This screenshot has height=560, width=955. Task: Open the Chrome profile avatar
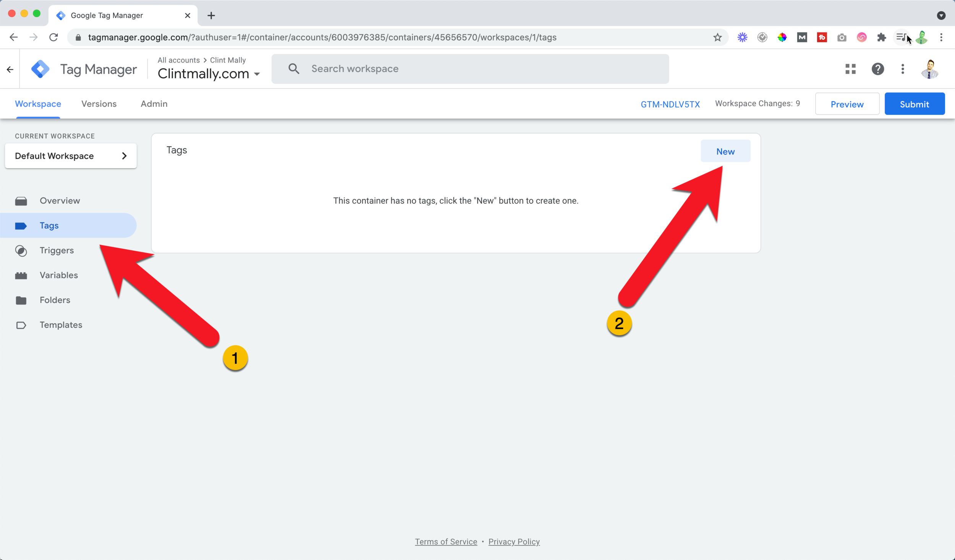click(x=921, y=37)
